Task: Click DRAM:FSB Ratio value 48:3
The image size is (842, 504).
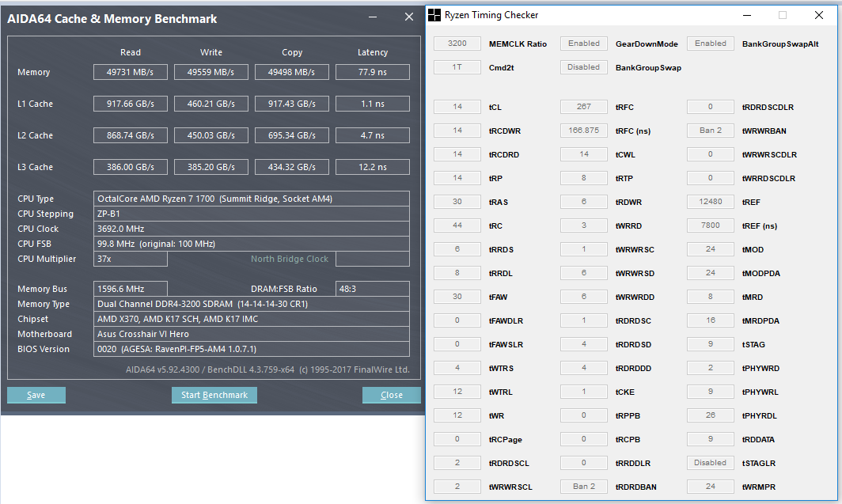Action: (373, 289)
